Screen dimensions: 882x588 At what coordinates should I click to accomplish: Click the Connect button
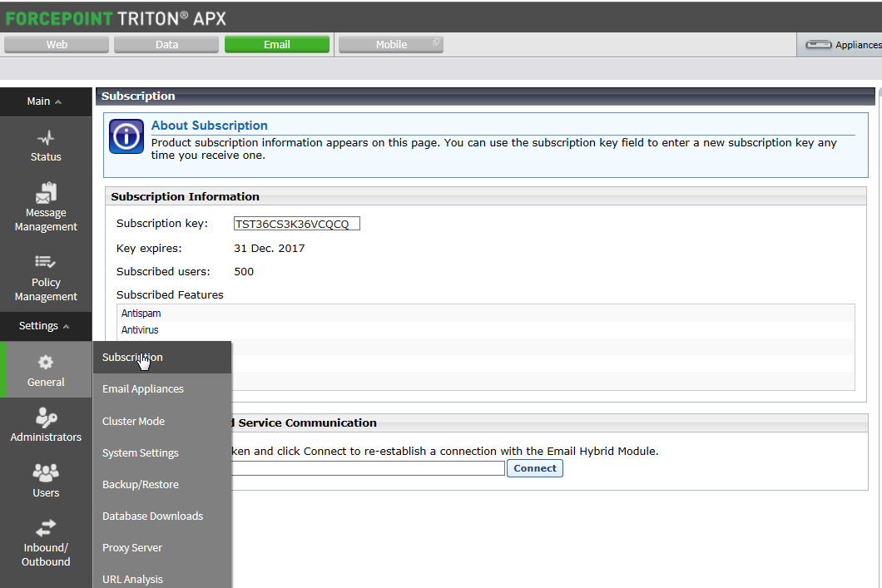coord(535,468)
